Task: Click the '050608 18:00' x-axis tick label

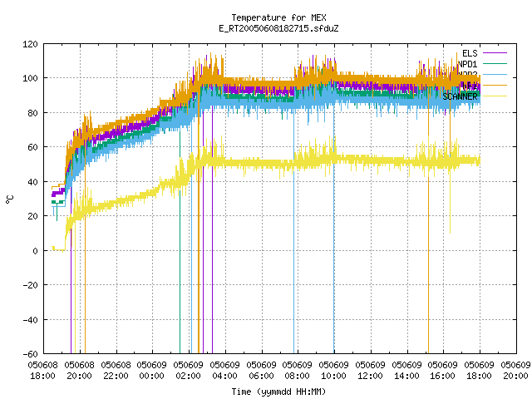Action: click(x=42, y=371)
